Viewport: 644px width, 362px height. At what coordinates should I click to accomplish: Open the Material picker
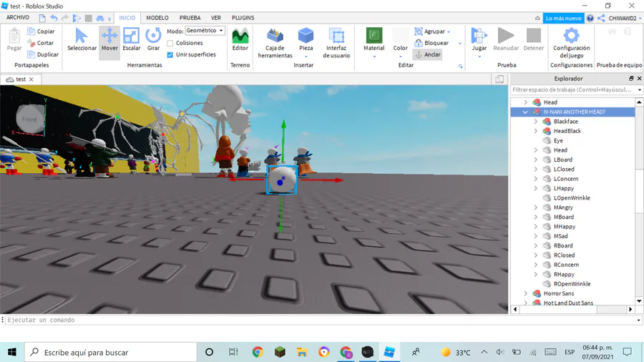[x=374, y=43]
